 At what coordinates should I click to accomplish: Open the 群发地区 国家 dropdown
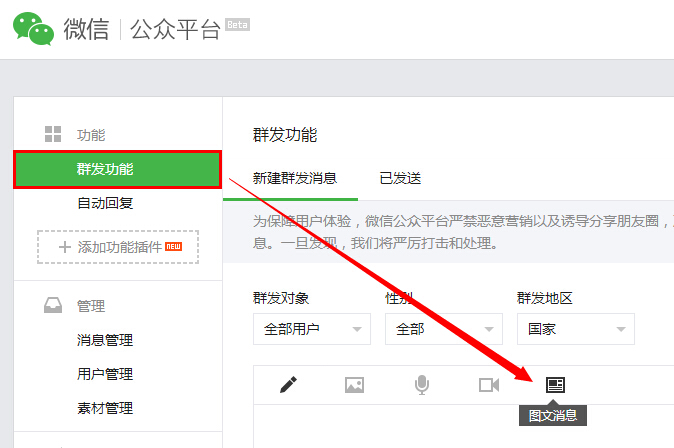click(x=575, y=329)
